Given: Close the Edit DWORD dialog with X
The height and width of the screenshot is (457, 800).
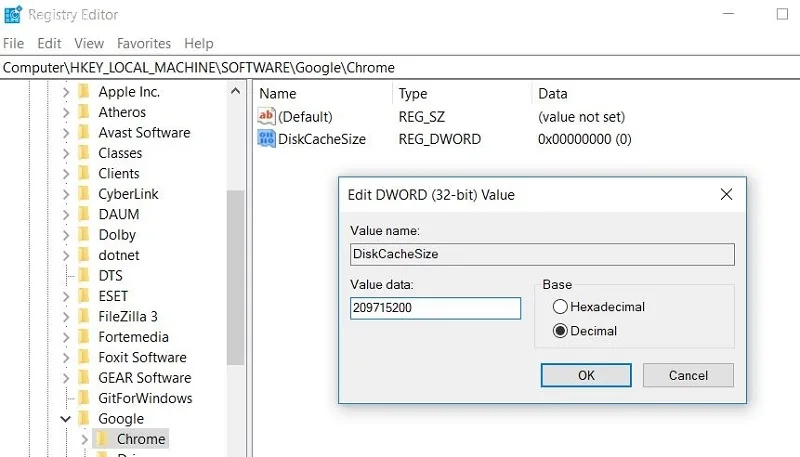Looking at the screenshot, I should [x=726, y=194].
